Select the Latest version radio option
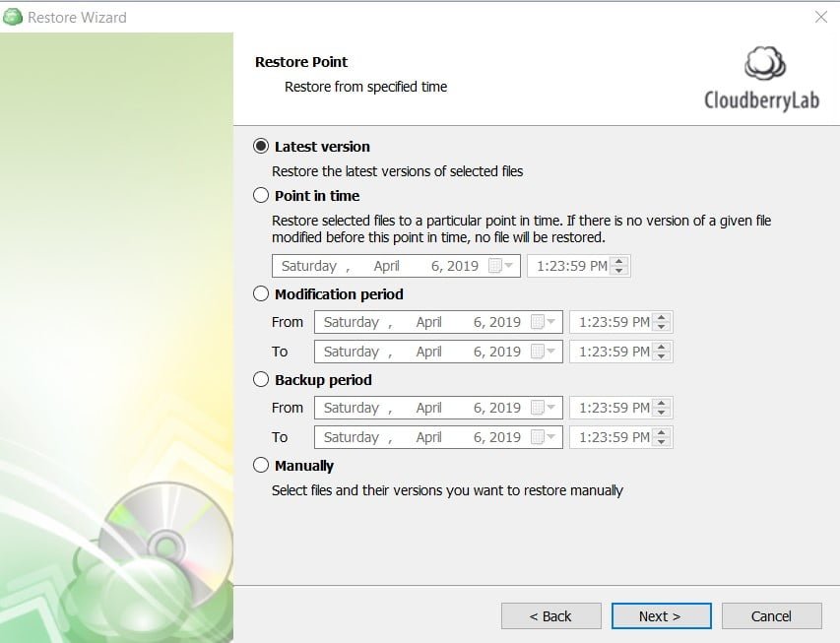 click(261, 147)
